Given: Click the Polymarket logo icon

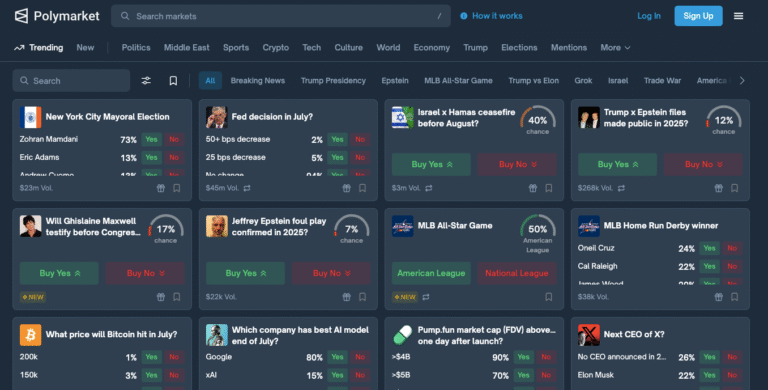Looking at the screenshot, I should pyautogui.click(x=21, y=16).
